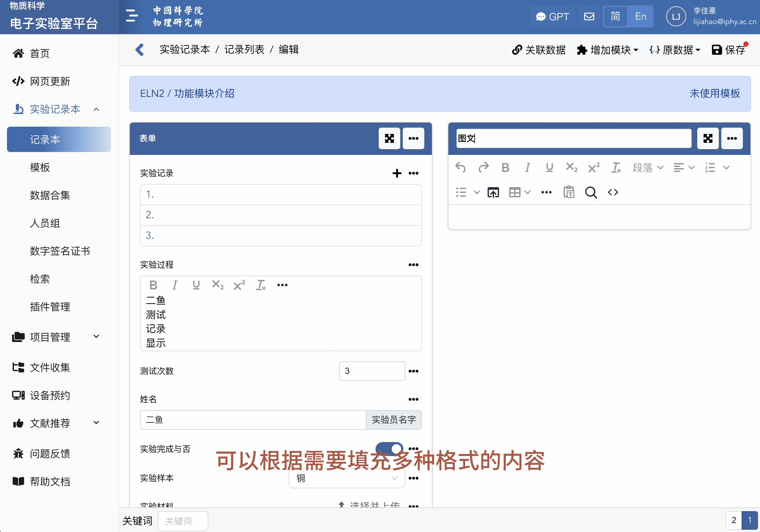
Task: Switch interface language to En
Action: (641, 17)
